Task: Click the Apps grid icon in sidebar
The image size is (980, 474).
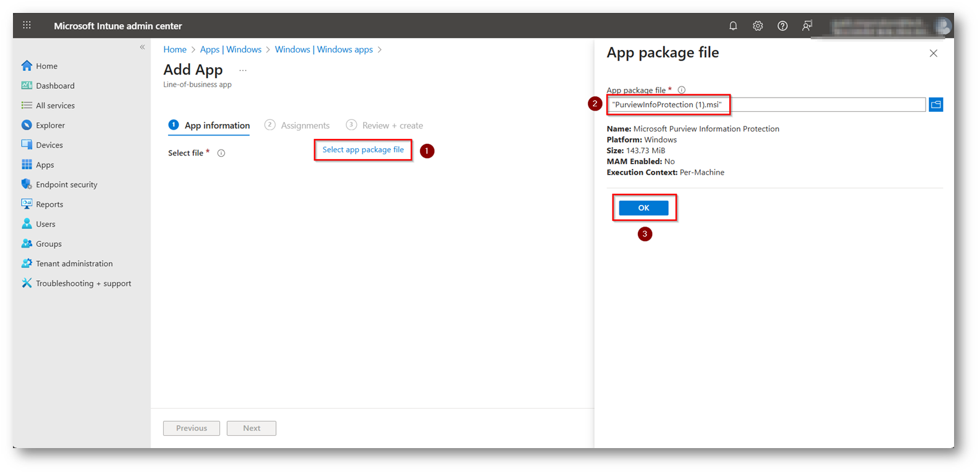Action: coord(27,164)
